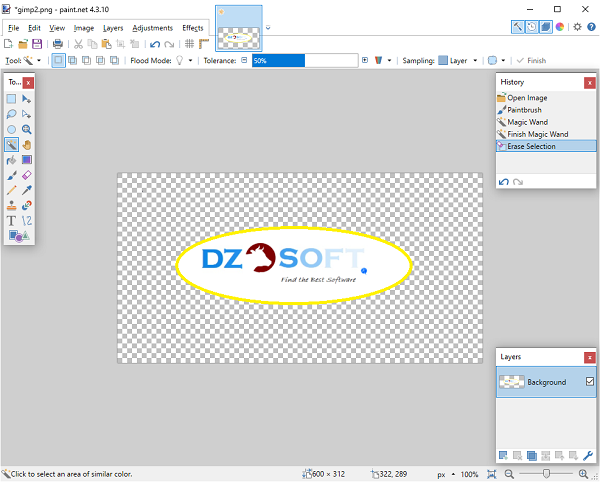Click the Save disk icon
This screenshot has width=600, height=482.
click(x=37, y=44)
